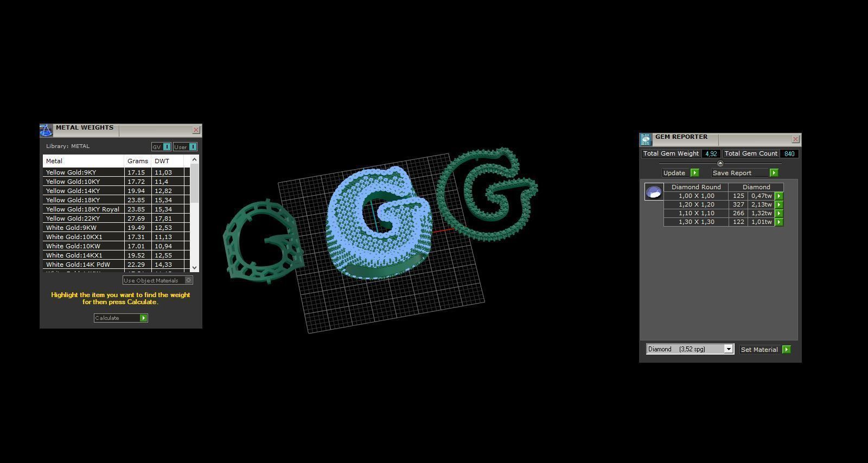Click the Gem Reporter panel icon

646,139
